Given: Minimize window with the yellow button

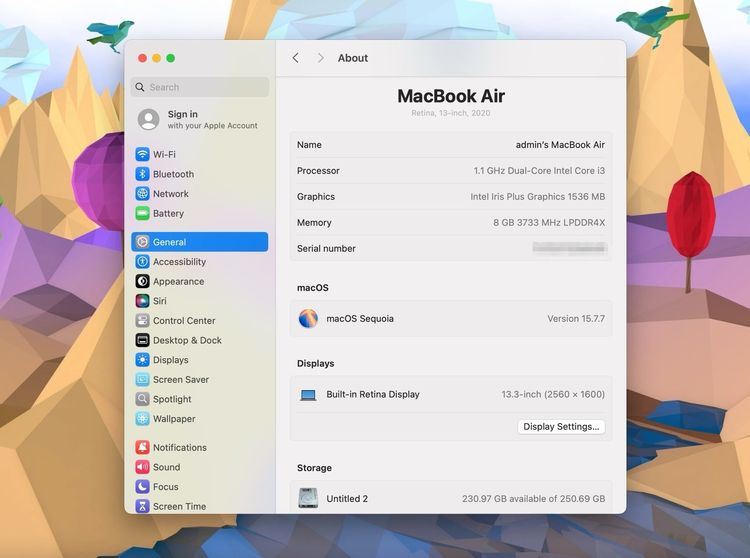Looking at the screenshot, I should [x=156, y=58].
